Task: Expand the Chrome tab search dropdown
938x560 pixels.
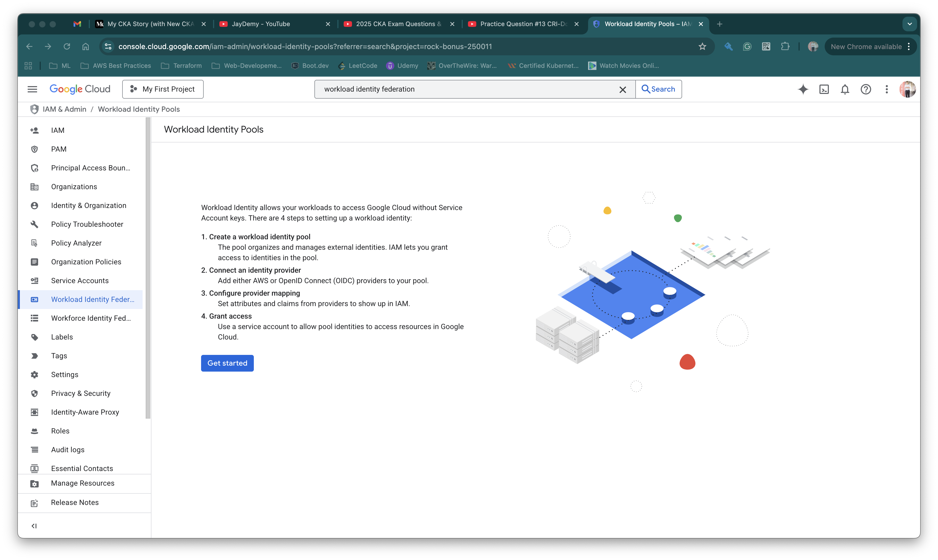Action: (910, 24)
